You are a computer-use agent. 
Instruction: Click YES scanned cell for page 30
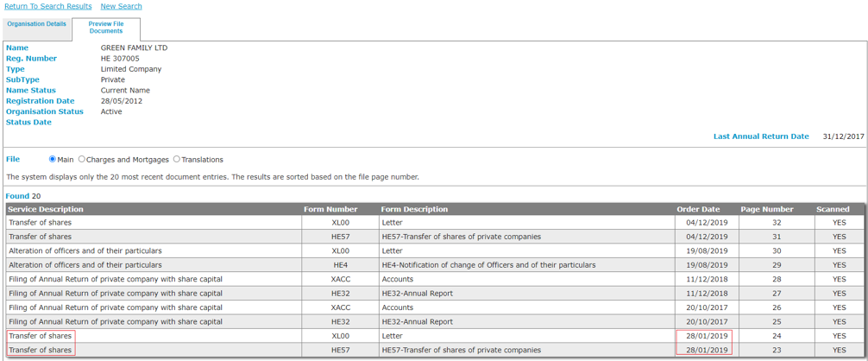[x=840, y=251]
